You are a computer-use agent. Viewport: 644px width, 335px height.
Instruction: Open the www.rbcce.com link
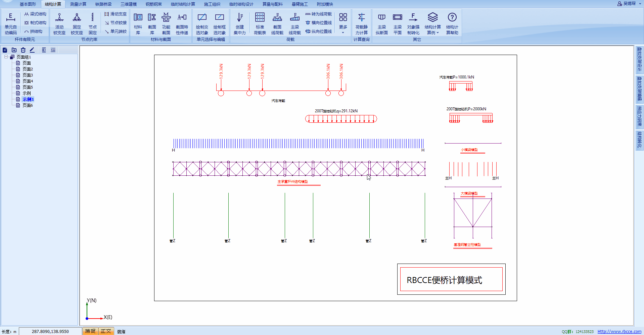pos(619,332)
